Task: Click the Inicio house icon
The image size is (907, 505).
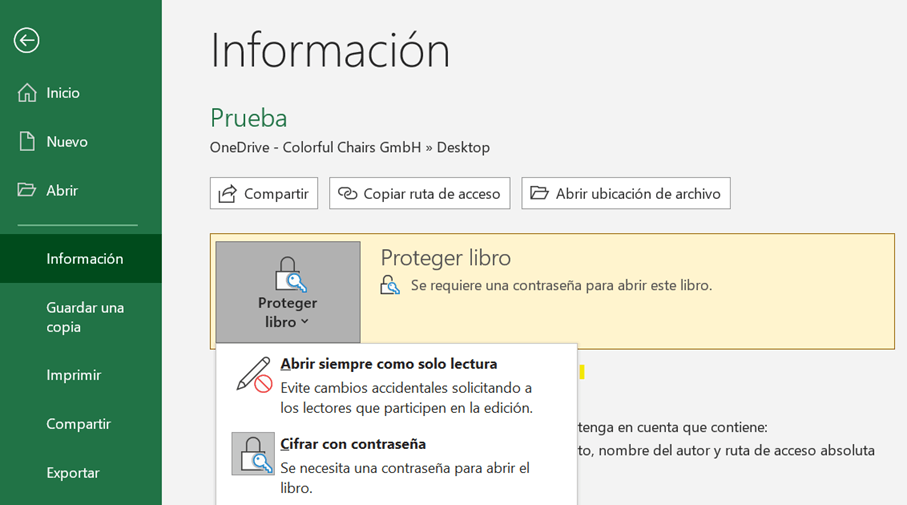Action: [27, 93]
